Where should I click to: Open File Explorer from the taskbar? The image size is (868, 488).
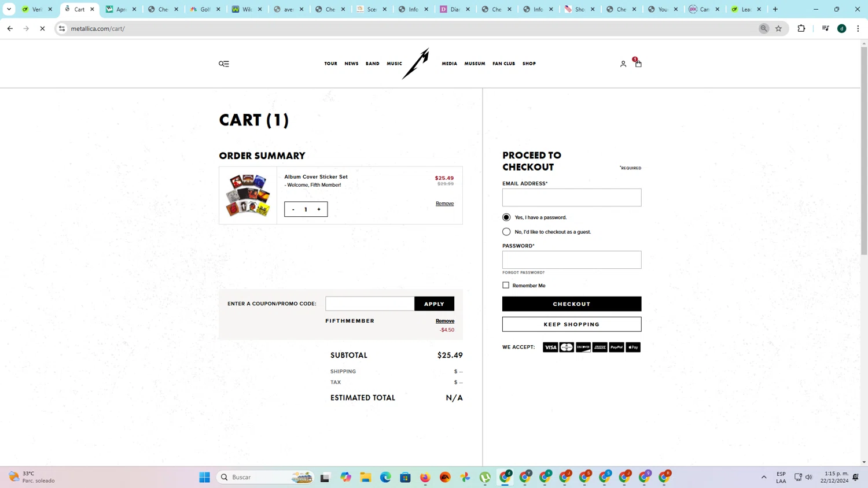pos(366,477)
